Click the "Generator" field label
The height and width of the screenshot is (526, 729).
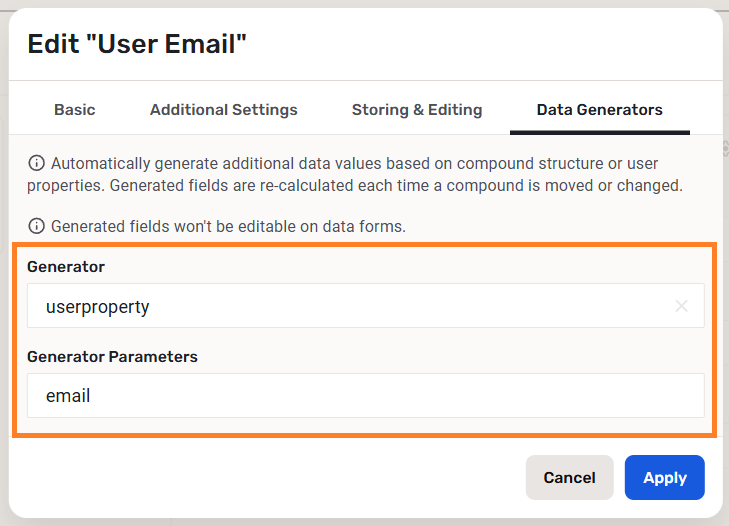point(66,267)
